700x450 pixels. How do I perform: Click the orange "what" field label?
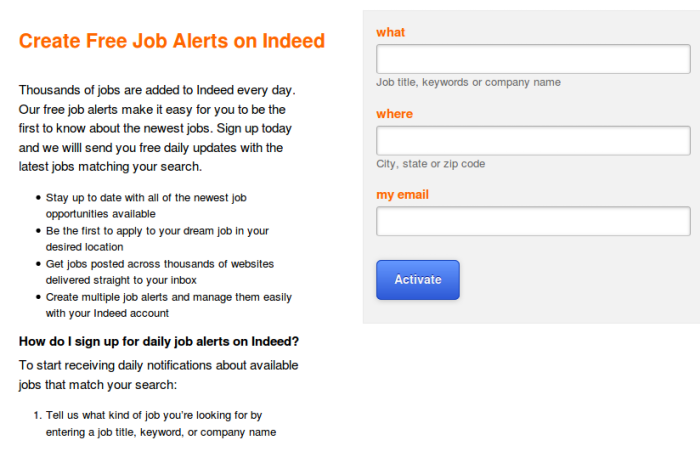point(390,33)
